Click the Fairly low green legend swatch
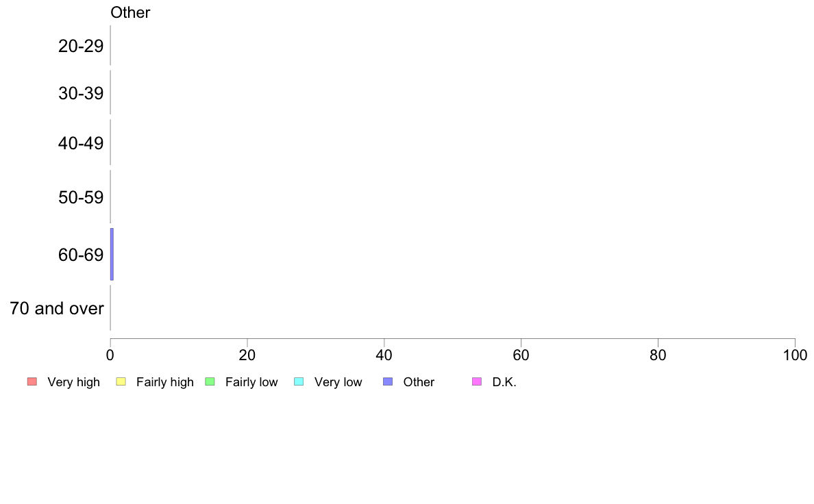This screenshot has width=814, height=504. [210, 381]
